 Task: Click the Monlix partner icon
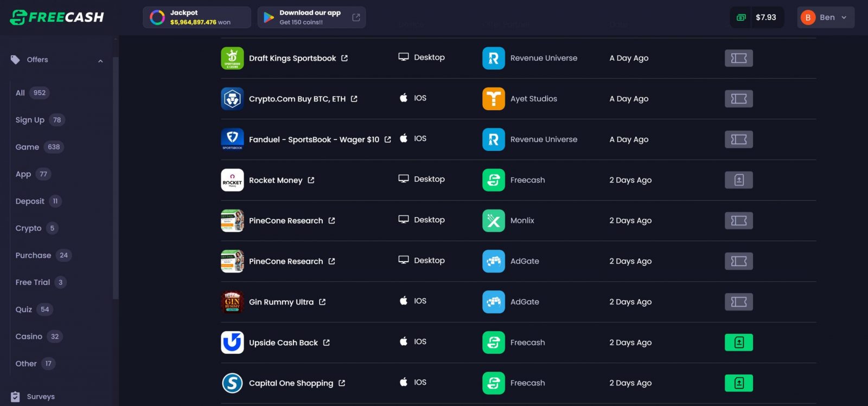[x=494, y=221]
